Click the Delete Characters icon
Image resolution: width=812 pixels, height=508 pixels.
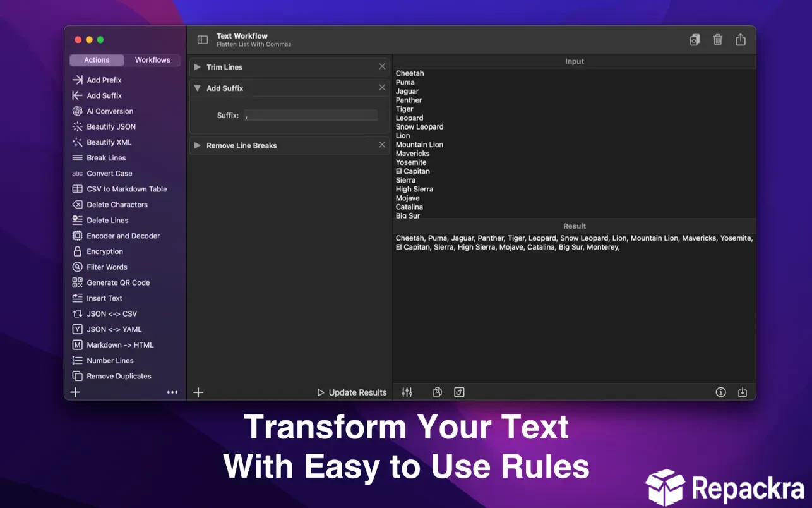coord(77,205)
